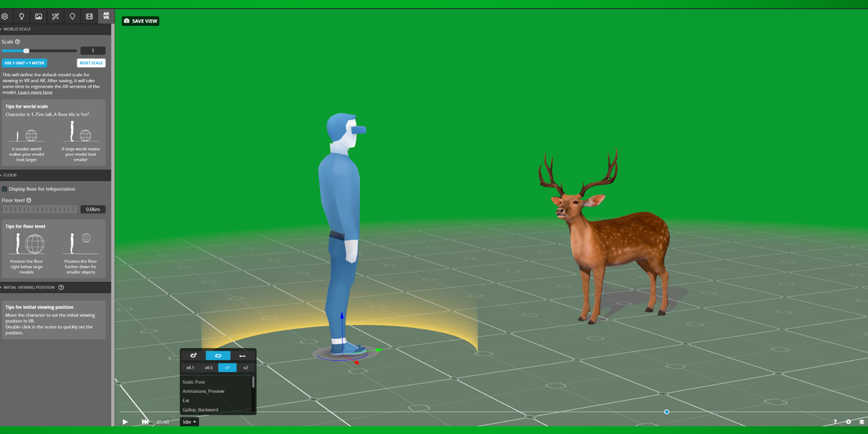Screen dimensions: 868x434
Task: Click the Use 1 Unit = 1 Meter button
Action: [24, 63]
